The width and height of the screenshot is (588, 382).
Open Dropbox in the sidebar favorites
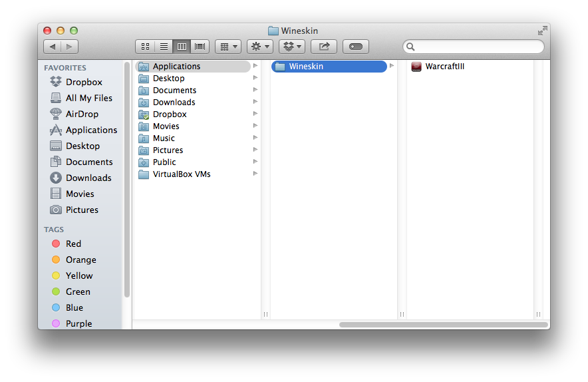76,82
